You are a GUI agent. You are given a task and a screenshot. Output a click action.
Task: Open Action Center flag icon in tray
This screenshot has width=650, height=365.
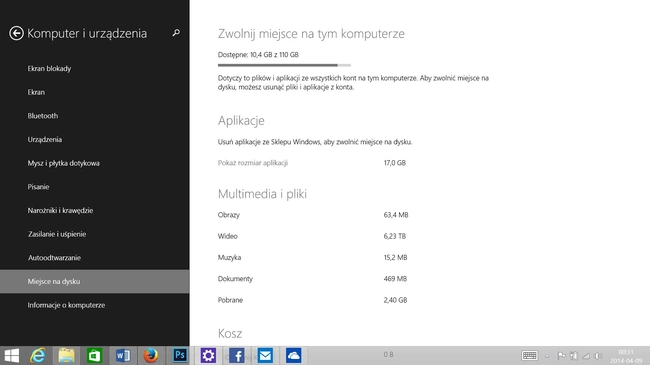[561, 355]
